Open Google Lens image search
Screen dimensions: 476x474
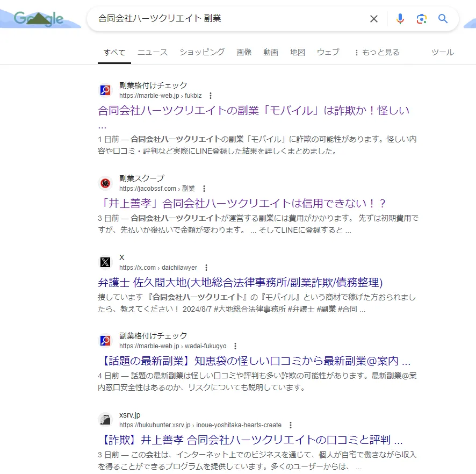[422, 19]
